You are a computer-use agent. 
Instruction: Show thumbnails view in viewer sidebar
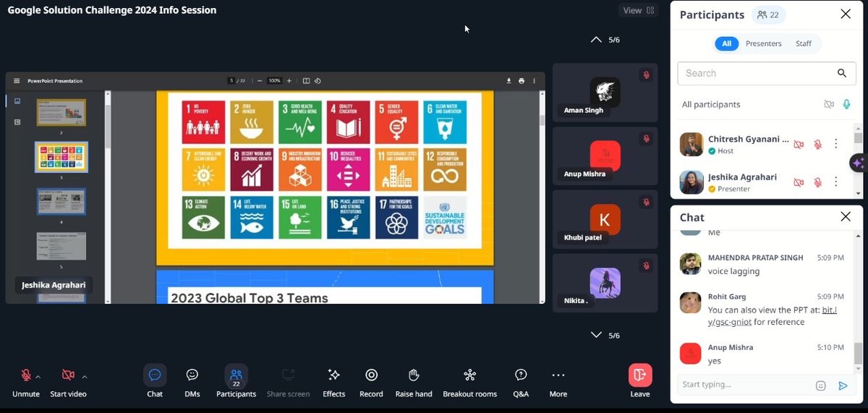tap(17, 102)
